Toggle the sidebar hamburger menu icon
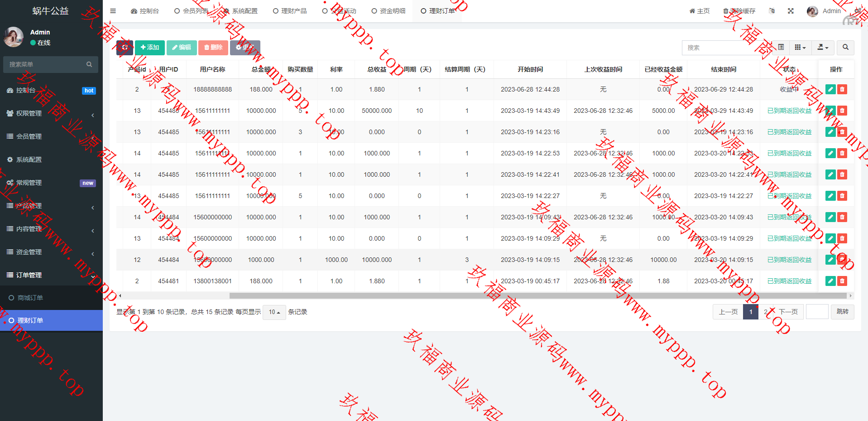This screenshot has height=421, width=868. [x=113, y=11]
